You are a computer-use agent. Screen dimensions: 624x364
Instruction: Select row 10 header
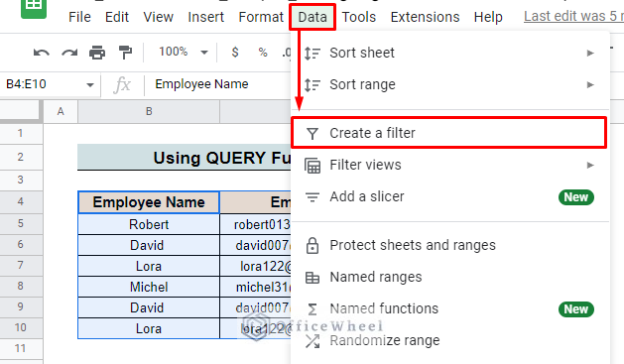point(21,328)
